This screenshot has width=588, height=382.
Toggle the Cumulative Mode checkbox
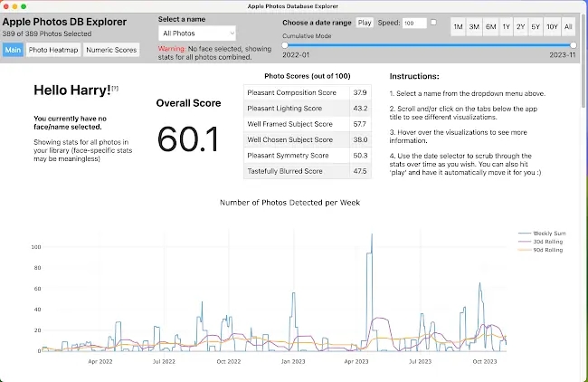[433, 23]
